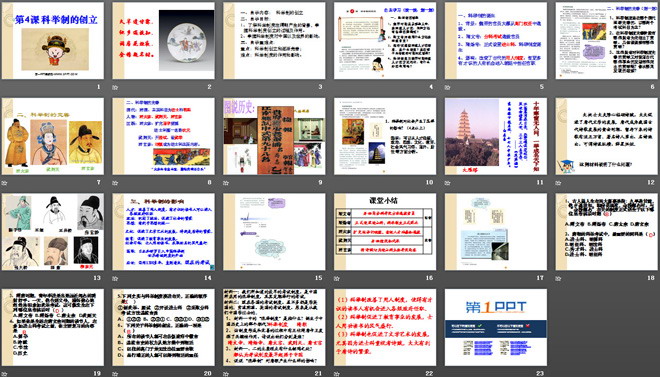660x377 pixels.
Task: Select slide 10 thumbnail
Action: click(x=385, y=136)
